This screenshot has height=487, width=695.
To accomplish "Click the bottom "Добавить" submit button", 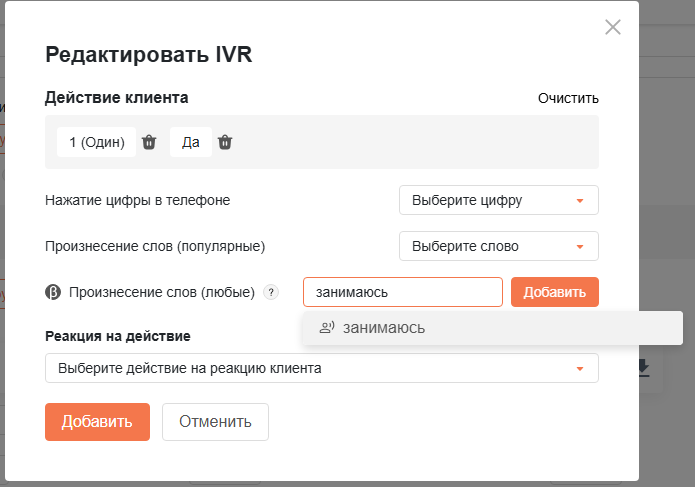I will coord(97,422).
